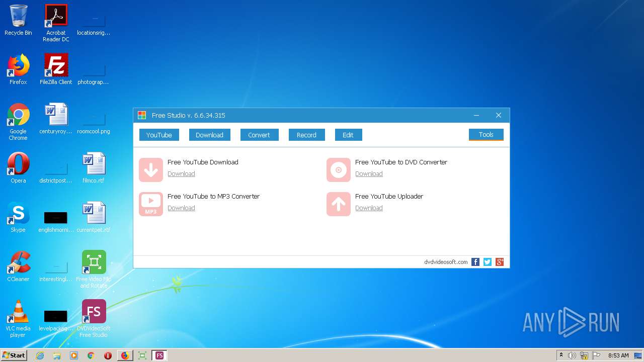The height and width of the screenshot is (362, 644).
Task: Select the englishmorni file on desktop
Action: (56, 217)
